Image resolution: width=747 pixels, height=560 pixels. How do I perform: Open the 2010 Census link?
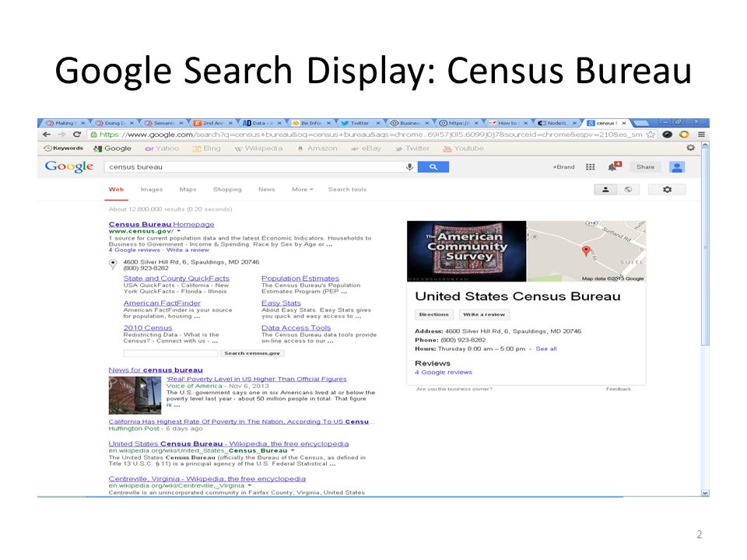click(x=148, y=327)
